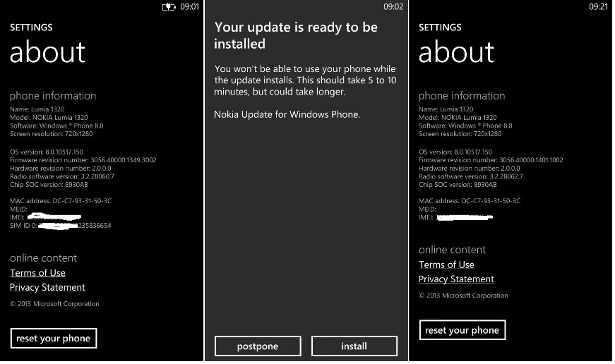Tap 'online content' heading on 09:21 screen
This screenshot has width=615, height=364.
(452, 250)
